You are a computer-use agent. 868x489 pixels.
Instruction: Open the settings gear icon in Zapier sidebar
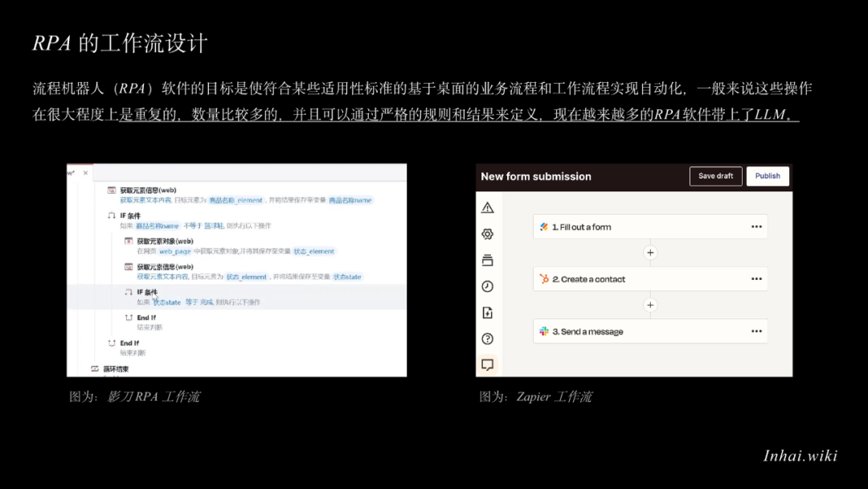[487, 234]
